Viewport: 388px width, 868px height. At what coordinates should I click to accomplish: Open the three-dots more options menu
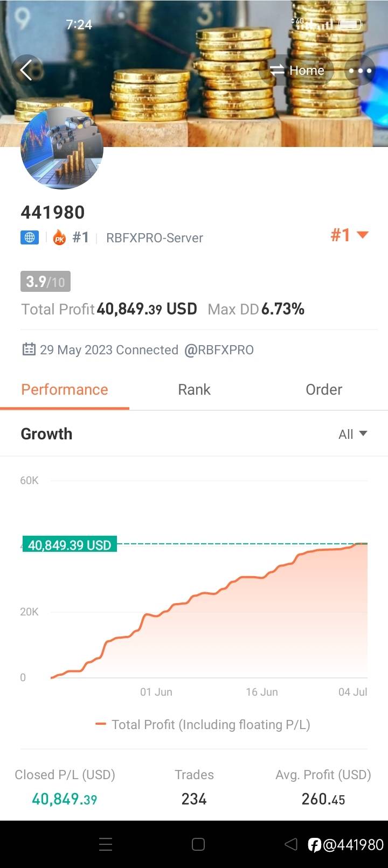tap(359, 70)
